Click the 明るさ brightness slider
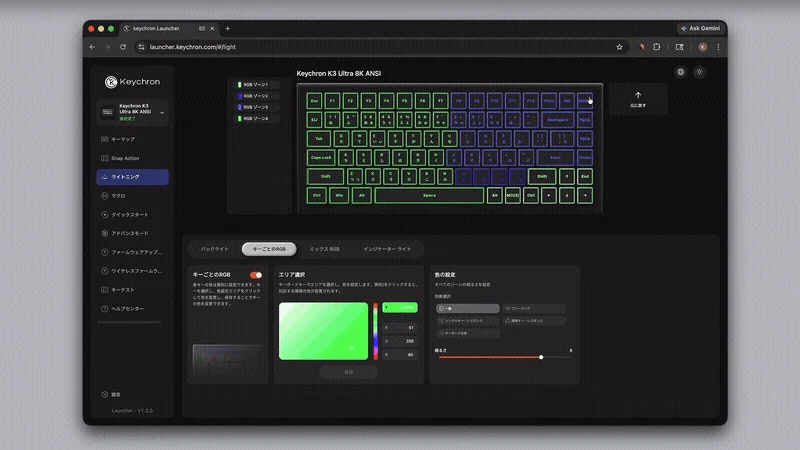Screen dimensions: 800x450 tap(503, 357)
